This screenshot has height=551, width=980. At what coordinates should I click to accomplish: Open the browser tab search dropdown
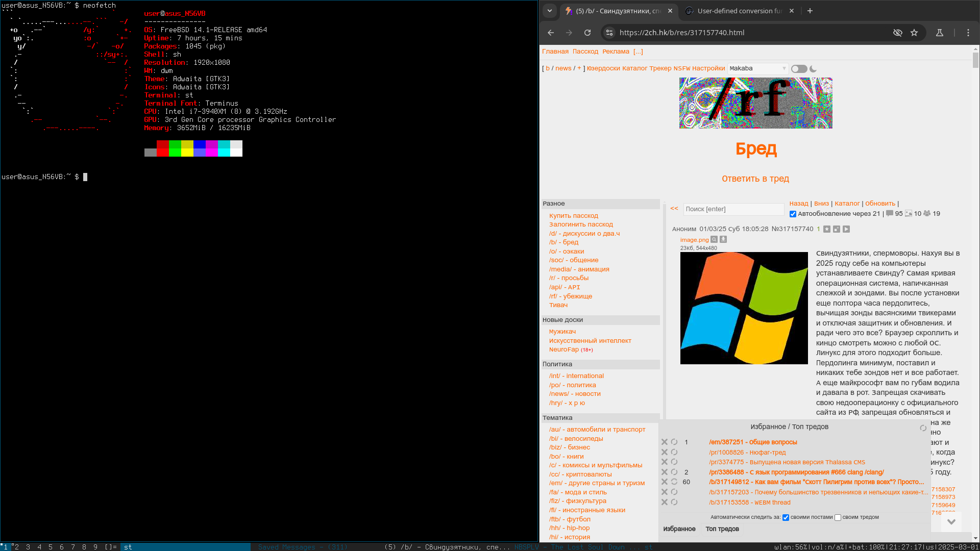(550, 11)
